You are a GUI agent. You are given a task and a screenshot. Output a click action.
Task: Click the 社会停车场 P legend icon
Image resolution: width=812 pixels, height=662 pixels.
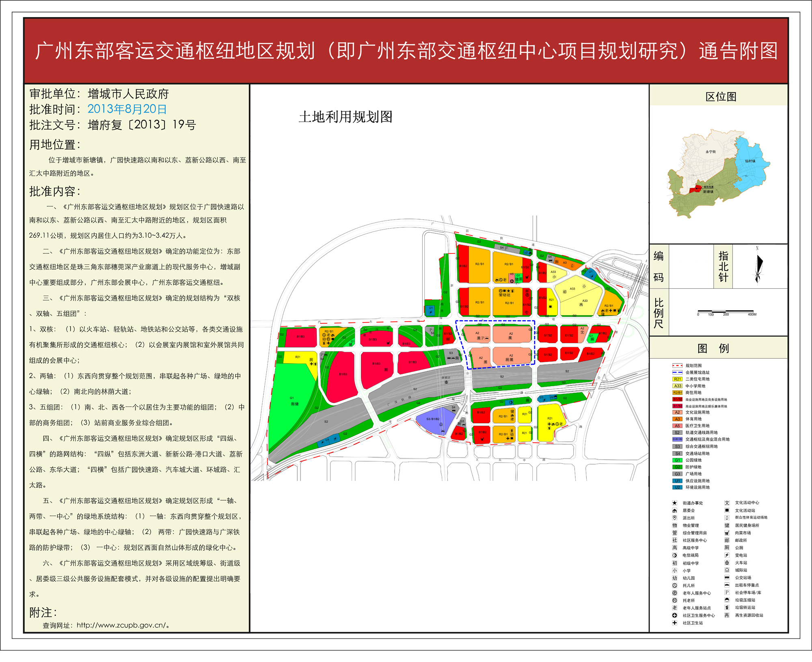pos(727,593)
